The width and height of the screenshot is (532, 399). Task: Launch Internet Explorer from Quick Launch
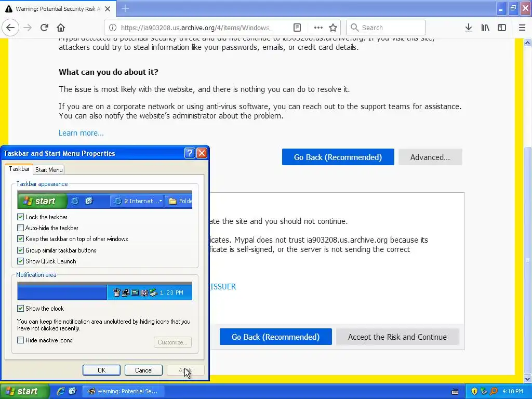pyautogui.click(x=61, y=391)
